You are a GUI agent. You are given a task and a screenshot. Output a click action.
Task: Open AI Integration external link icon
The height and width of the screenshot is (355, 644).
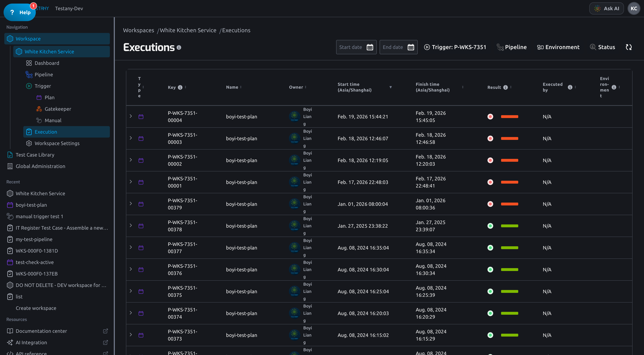pyautogui.click(x=106, y=342)
